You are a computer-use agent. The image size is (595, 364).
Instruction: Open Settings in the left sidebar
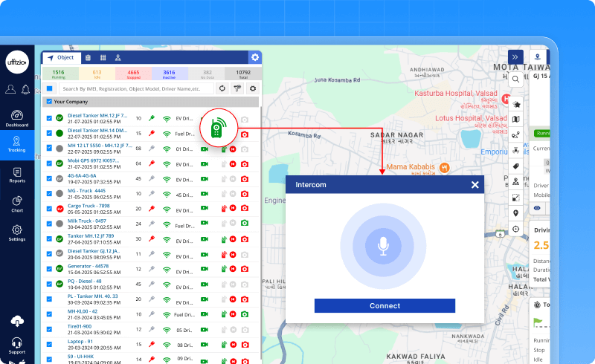pyautogui.click(x=17, y=233)
